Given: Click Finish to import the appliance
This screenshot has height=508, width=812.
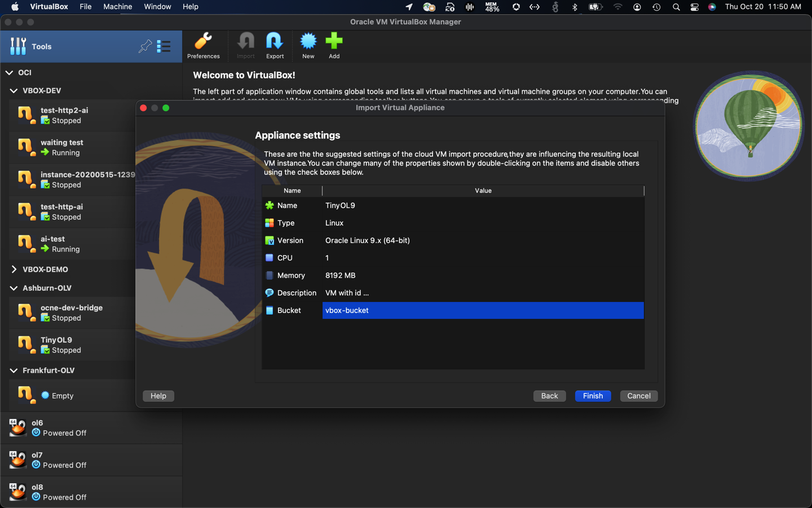Looking at the screenshot, I should (593, 396).
